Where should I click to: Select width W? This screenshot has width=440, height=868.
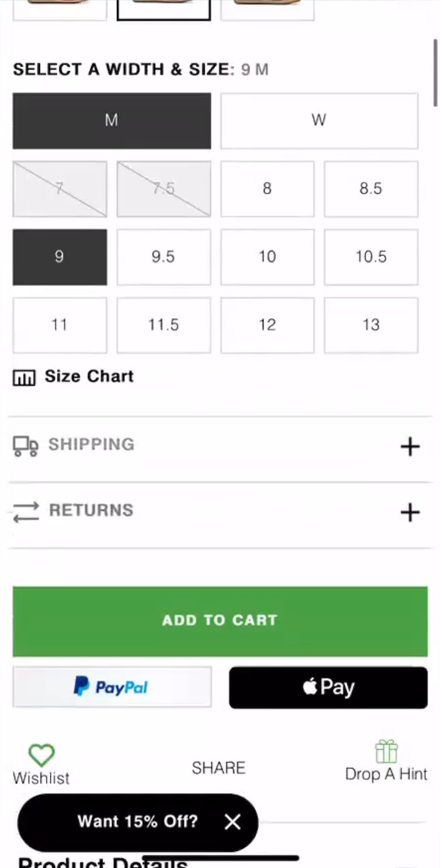(319, 120)
